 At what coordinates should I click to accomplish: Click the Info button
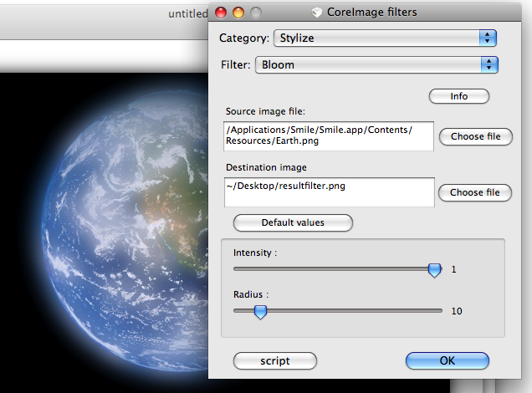(x=459, y=96)
